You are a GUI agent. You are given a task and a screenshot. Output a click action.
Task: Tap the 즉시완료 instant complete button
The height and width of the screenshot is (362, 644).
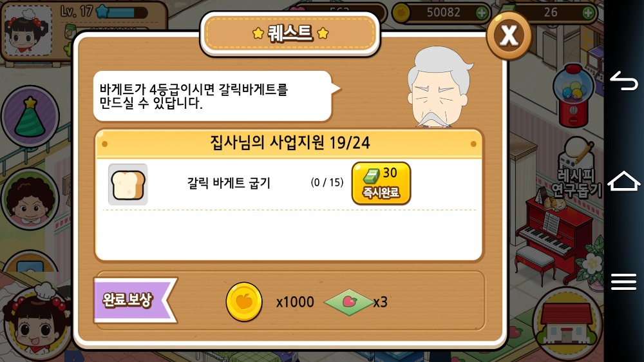(381, 184)
